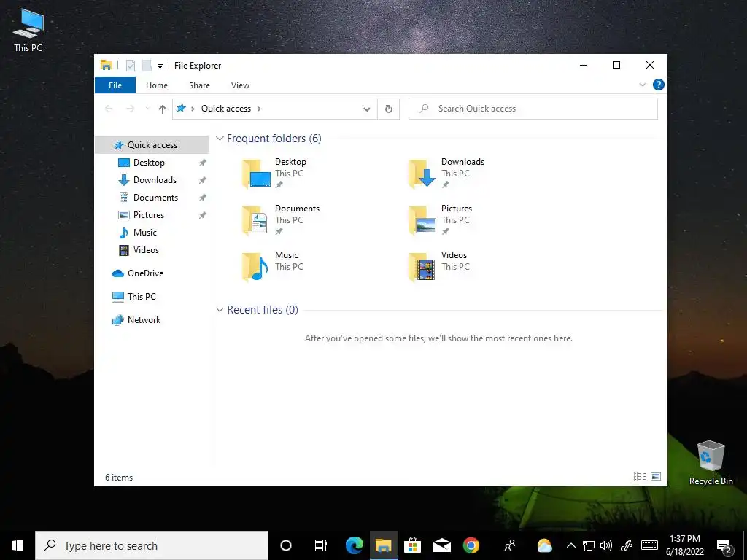Screen dimensions: 747x560
Task: Open Microsoft Store from taskbar
Action: pyautogui.click(x=413, y=545)
